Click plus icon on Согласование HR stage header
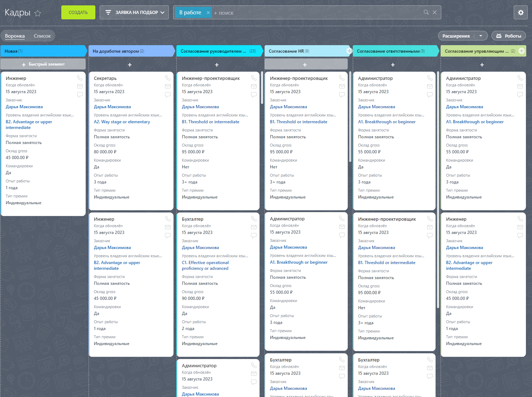The width and height of the screenshot is (532, 397). [x=349, y=51]
